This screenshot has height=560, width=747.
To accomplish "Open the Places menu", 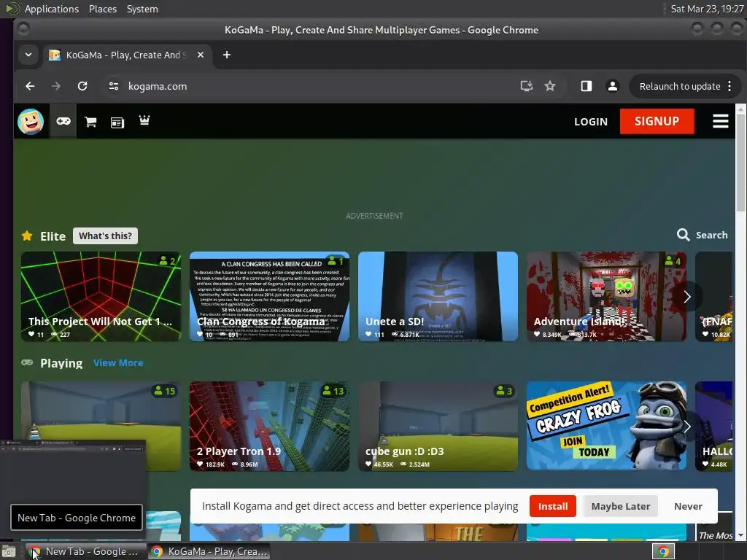I will point(103,9).
